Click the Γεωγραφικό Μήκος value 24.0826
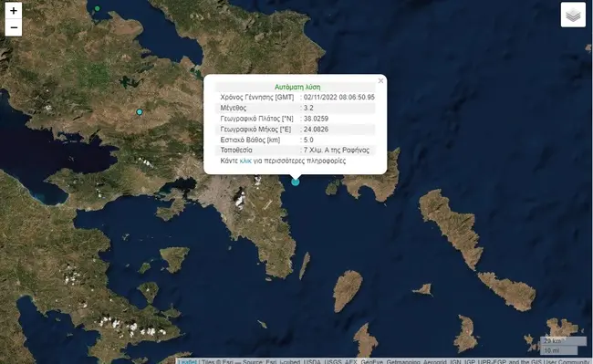This screenshot has width=593, height=364. tap(316, 130)
